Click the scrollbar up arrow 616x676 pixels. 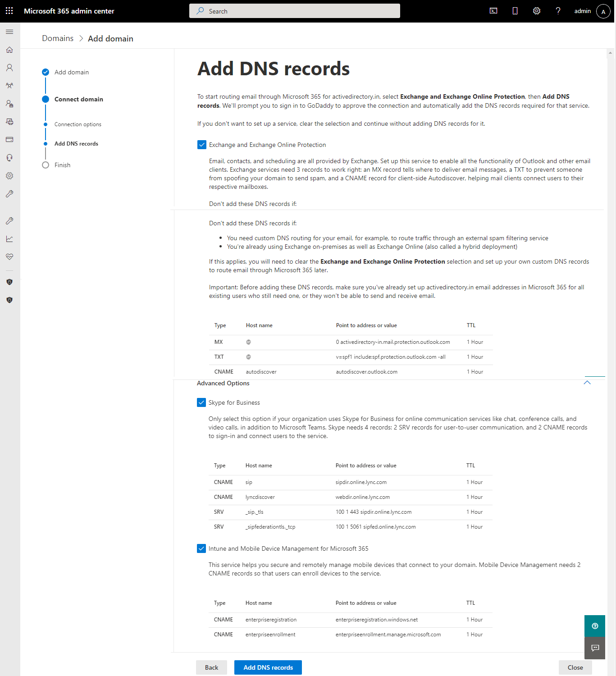click(x=610, y=53)
